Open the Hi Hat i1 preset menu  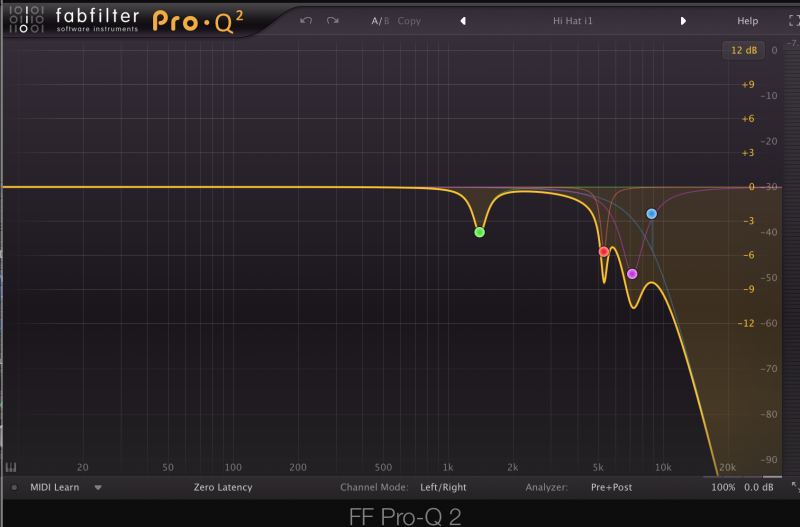click(573, 21)
